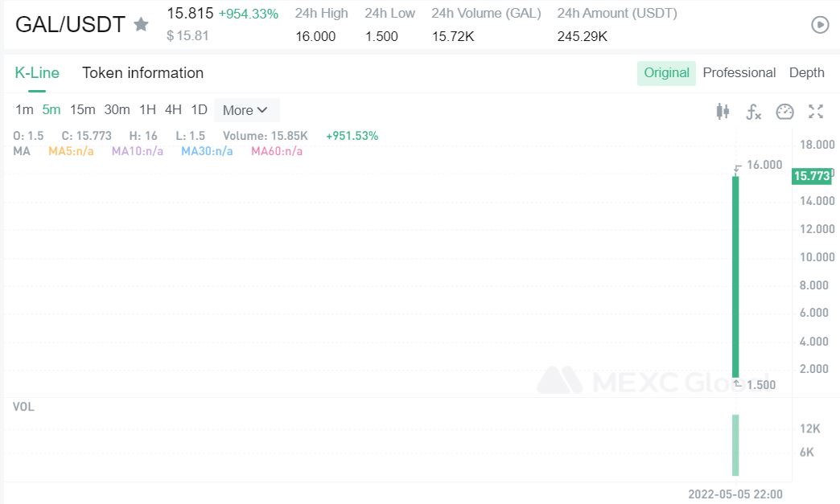Click the 24h Volume value 15.72K
This screenshot has width=840, height=504.
(453, 36)
